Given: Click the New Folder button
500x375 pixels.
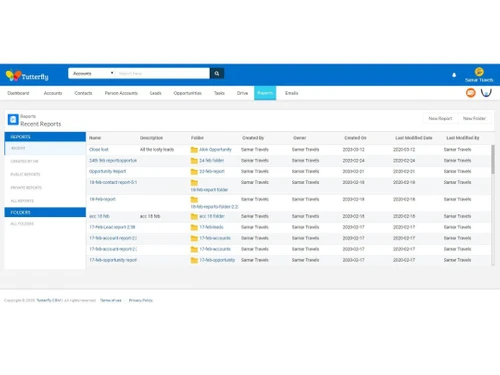Looking at the screenshot, I should point(474,118).
